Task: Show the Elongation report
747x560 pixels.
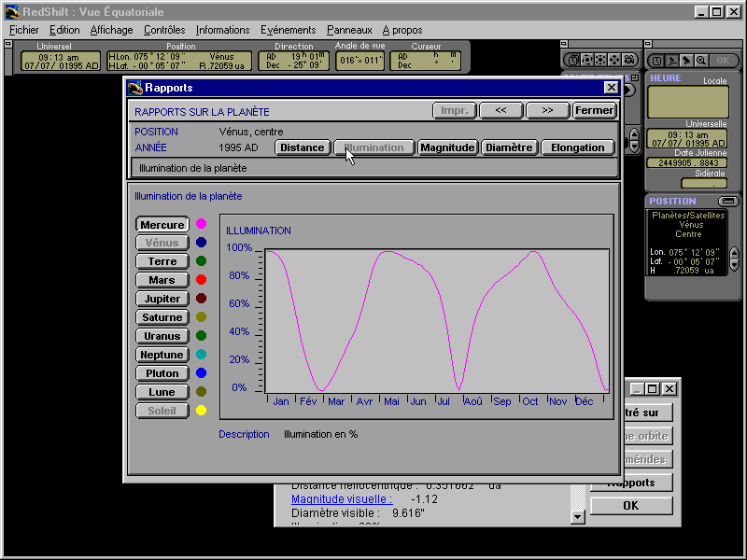Action: click(577, 147)
